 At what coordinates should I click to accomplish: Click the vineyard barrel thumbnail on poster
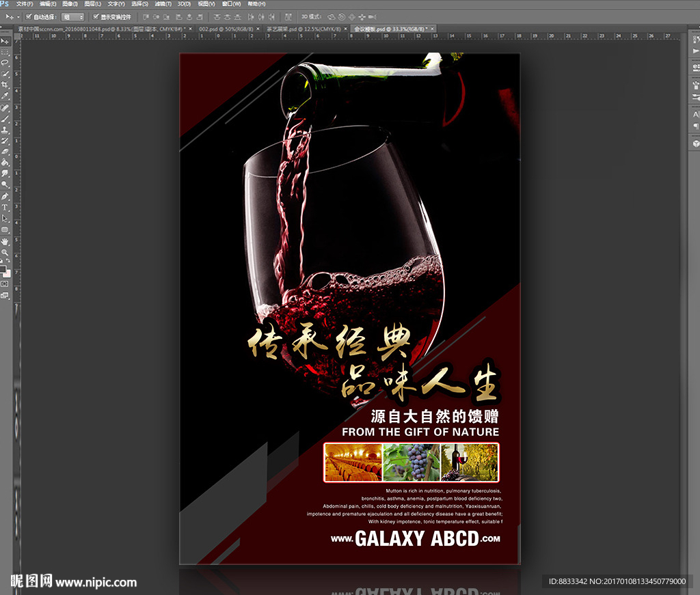tap(353, 462)
